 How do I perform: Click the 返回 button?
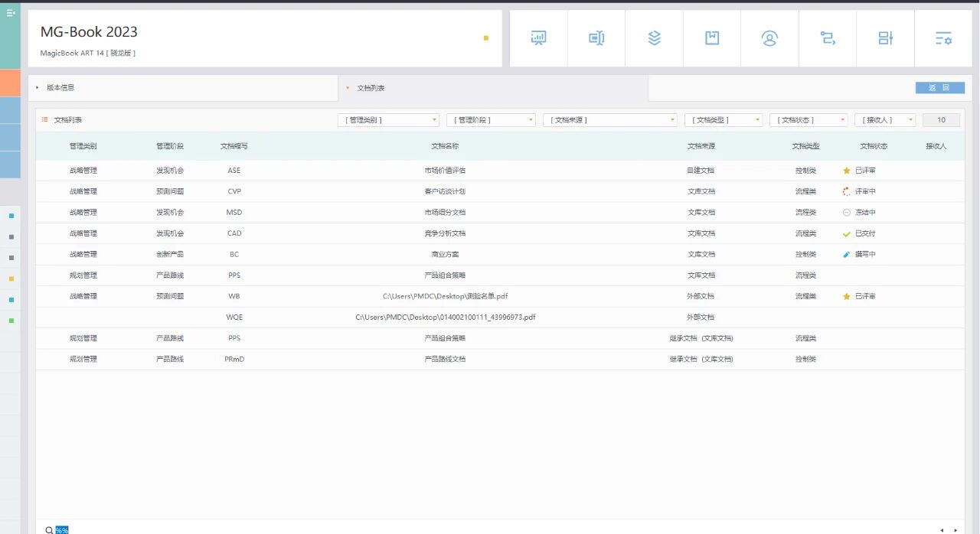click(939, 88)
